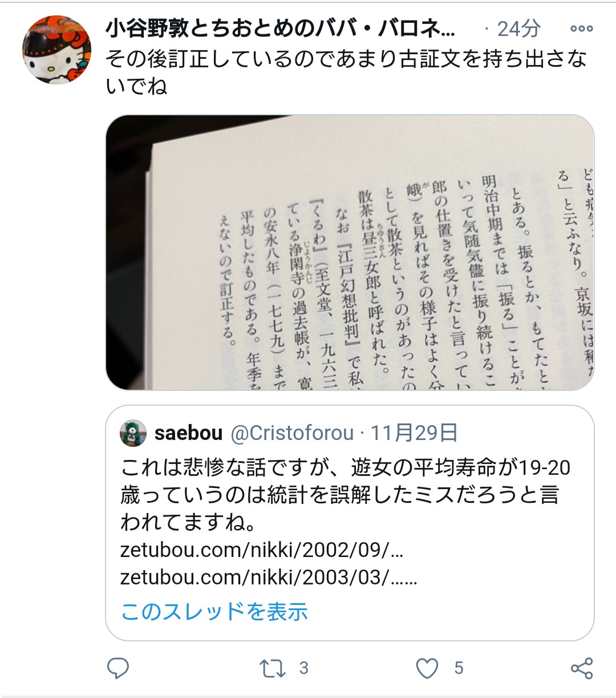Click the main tweet text その後訂正している
Image resolution: width=616 pixels, height=698 pixels.
(346, 72)
